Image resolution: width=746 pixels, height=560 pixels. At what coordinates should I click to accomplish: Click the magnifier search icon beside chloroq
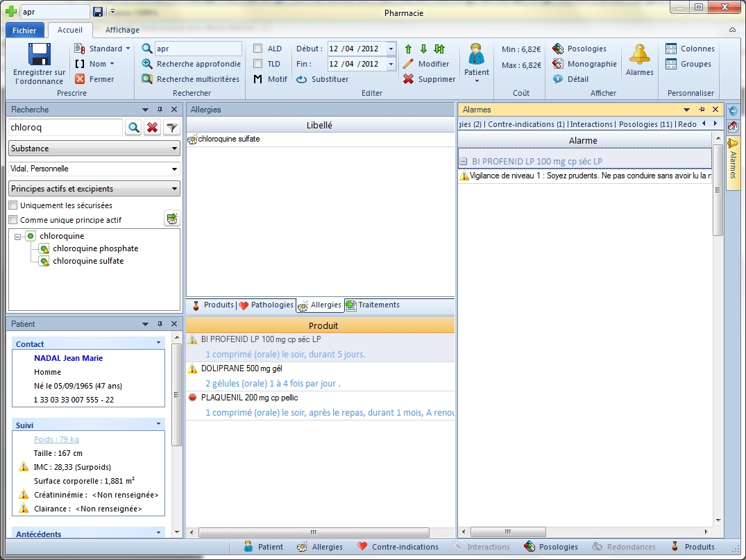(133, 128)
